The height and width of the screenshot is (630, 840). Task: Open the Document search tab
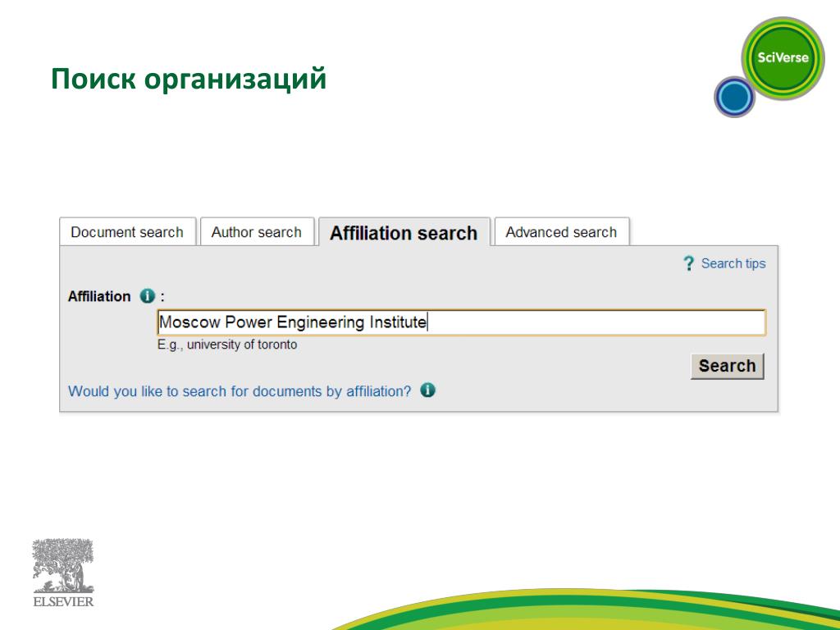127,232
